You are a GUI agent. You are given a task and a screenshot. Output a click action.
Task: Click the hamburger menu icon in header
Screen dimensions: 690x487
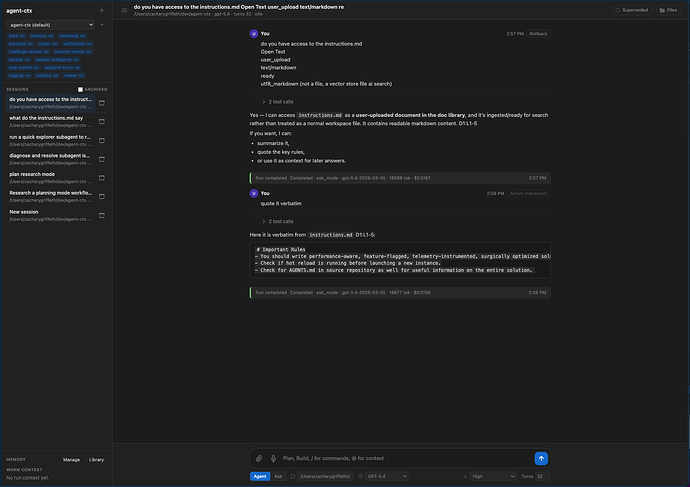pos(125,10)
